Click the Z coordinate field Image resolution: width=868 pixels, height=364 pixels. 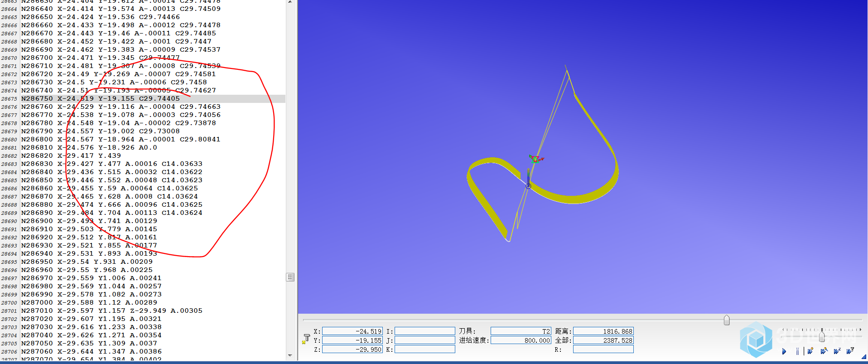click(352, 349)
